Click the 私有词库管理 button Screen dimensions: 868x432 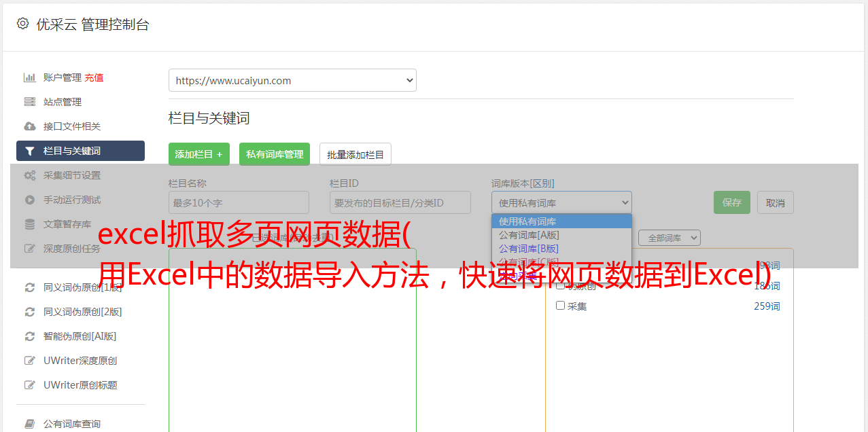point(275,154)
